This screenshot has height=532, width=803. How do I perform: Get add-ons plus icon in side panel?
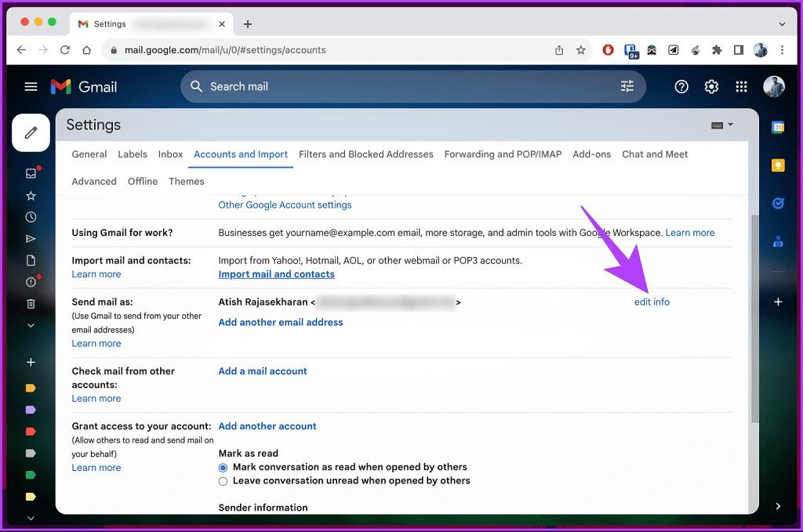(778, 302)
